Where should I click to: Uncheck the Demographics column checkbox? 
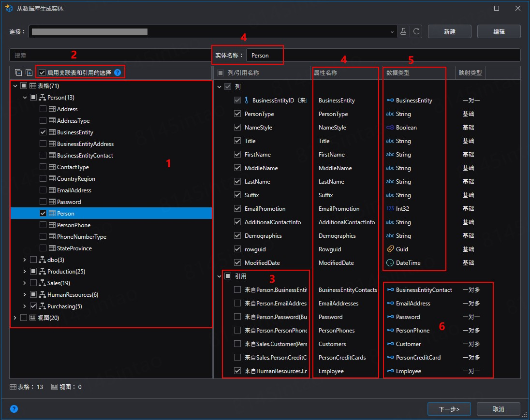pos(237,235)
